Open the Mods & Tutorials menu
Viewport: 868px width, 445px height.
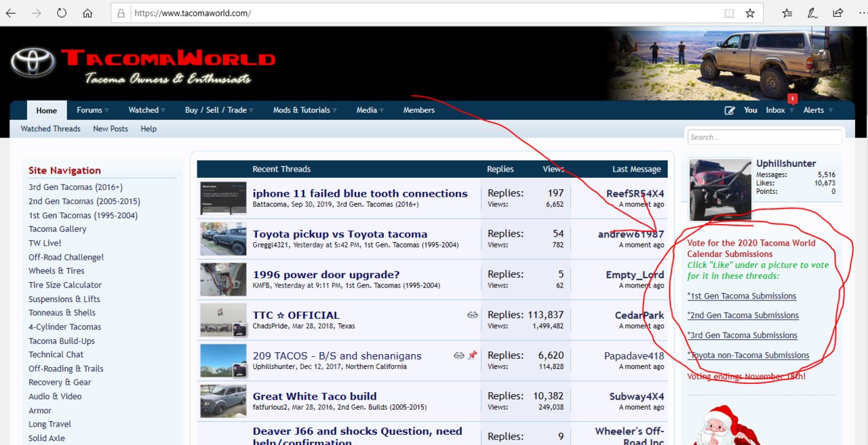[301, 111]
